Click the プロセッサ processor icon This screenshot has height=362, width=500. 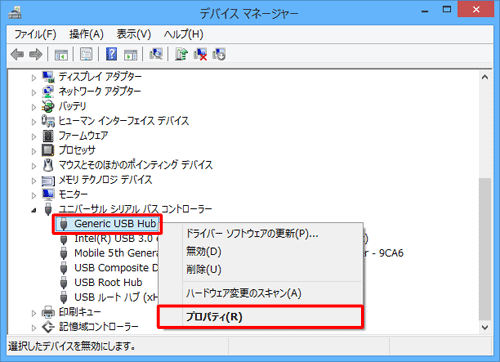click(48, 150)
